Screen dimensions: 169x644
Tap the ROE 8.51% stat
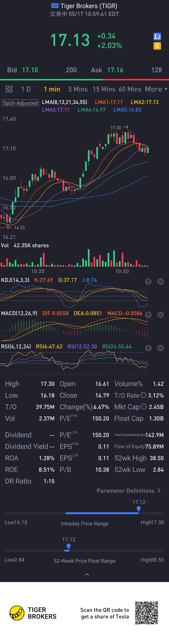coord(30,469)
